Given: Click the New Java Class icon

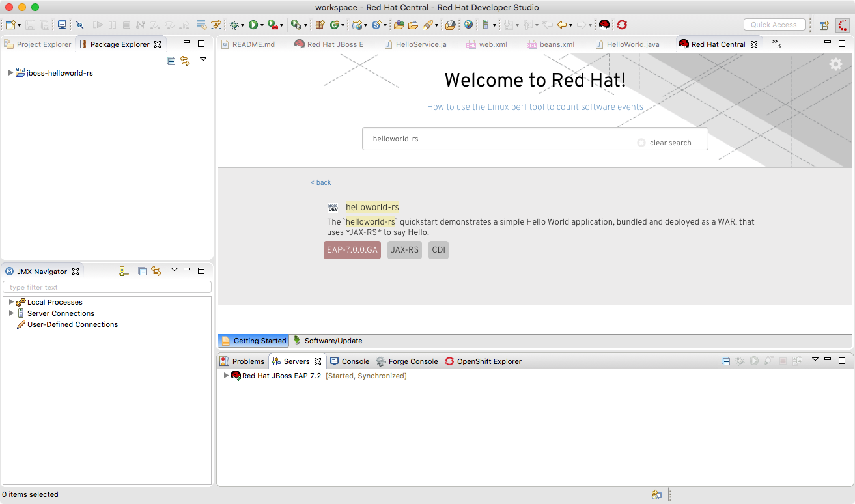Looking at the screenshot, I should pyautogui.click(x=335, y=25).
